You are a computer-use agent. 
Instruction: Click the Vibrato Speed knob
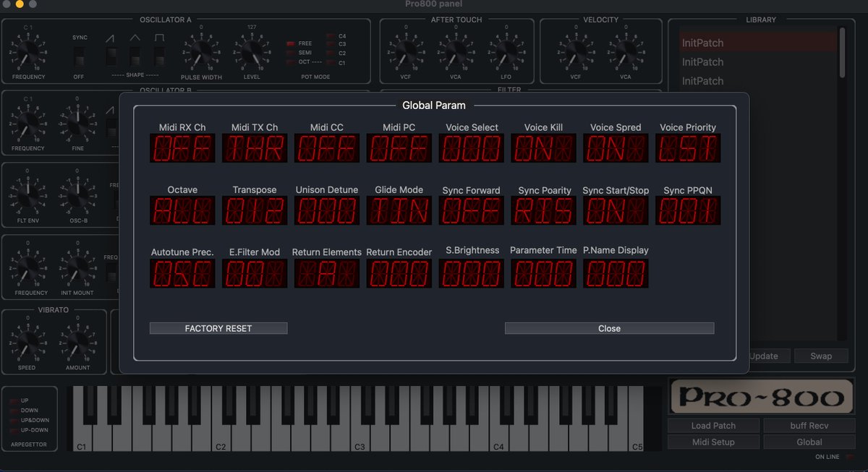(x=28, y=342)
